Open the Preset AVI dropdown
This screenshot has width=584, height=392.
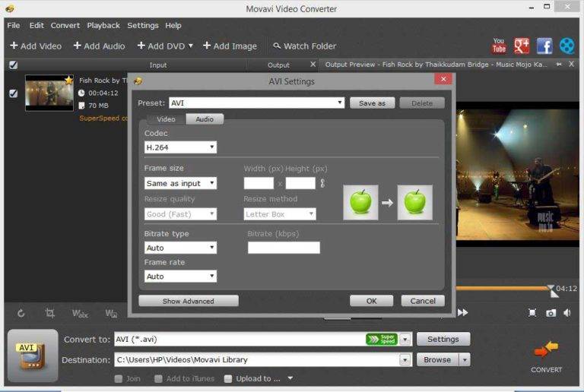(256, 103)
